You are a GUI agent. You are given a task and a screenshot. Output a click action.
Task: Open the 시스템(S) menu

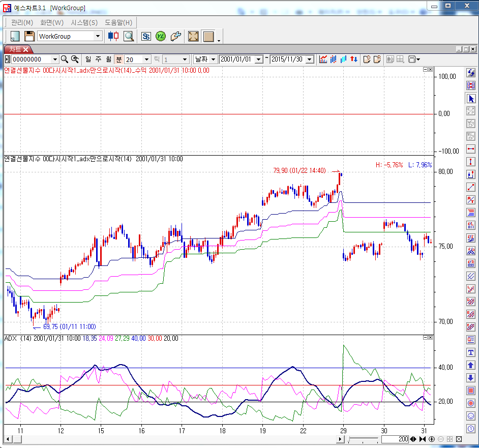(84, 22)
